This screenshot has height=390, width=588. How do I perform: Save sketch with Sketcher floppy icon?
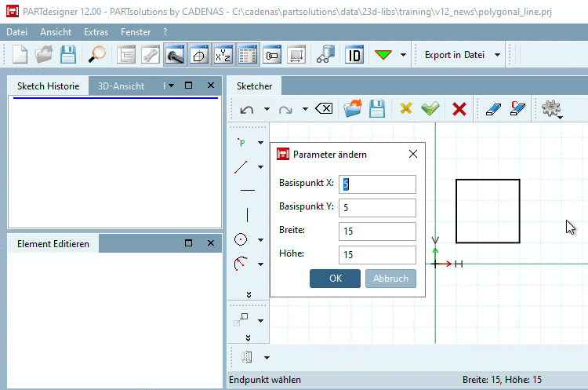pos(377,108)
